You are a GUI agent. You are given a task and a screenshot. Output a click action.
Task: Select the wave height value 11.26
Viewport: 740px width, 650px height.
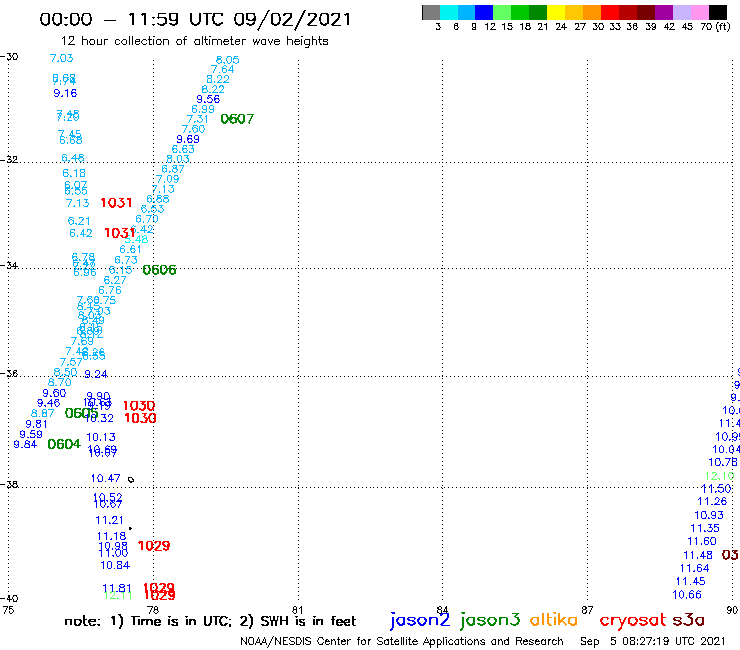click(x=713, y=501)
